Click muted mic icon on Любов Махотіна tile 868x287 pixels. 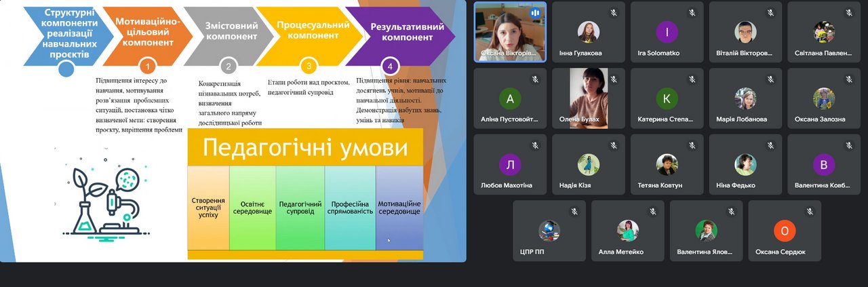534,146
